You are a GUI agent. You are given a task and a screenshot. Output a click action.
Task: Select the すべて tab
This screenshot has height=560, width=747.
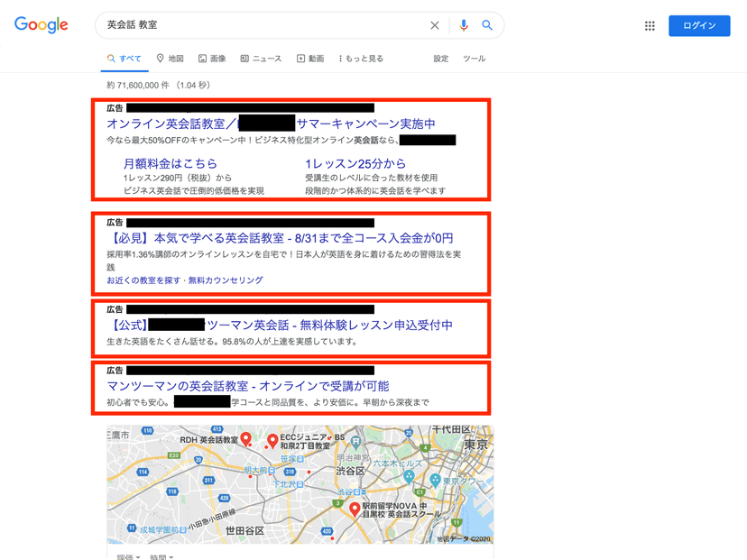pos(124,59)
